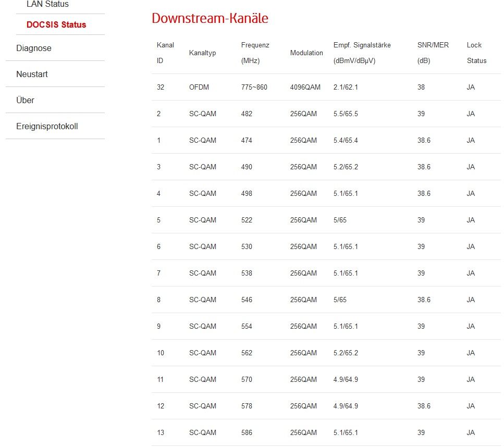Go to the Neustart page
The width and height of the screenshot is (504, 447).
[x=32, y=74]
